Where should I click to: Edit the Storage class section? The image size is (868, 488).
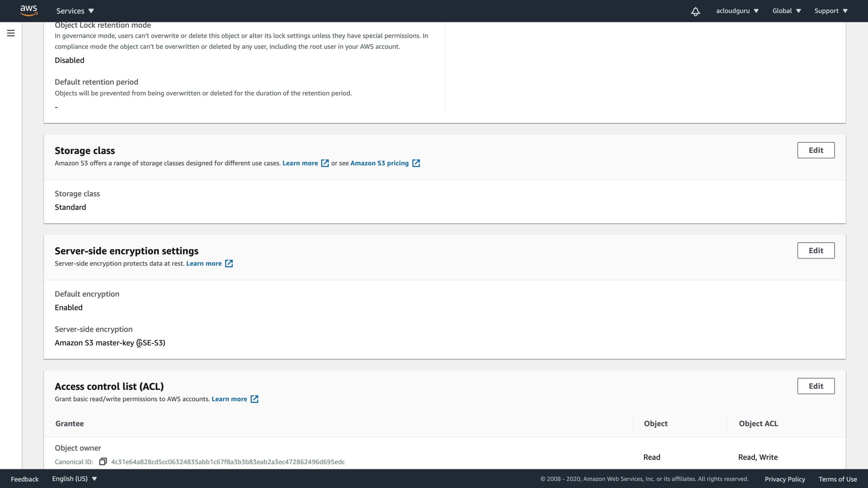click(816, 150)
